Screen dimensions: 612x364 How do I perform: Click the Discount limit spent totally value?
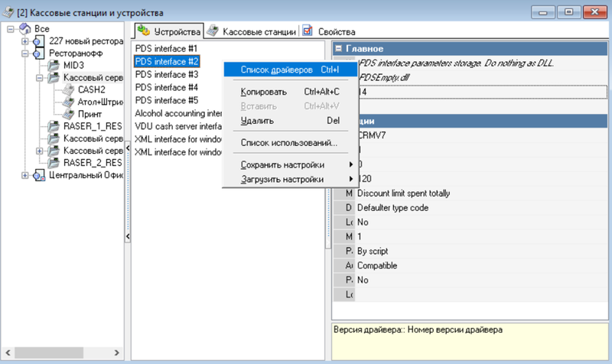point(404,193)
